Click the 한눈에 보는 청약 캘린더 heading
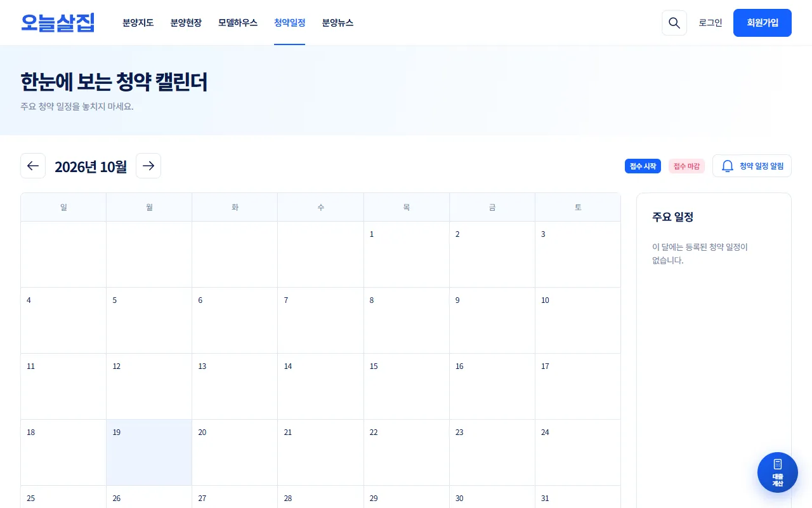The width and height of the screenshot is (812, 508). (x=114, y=82)
